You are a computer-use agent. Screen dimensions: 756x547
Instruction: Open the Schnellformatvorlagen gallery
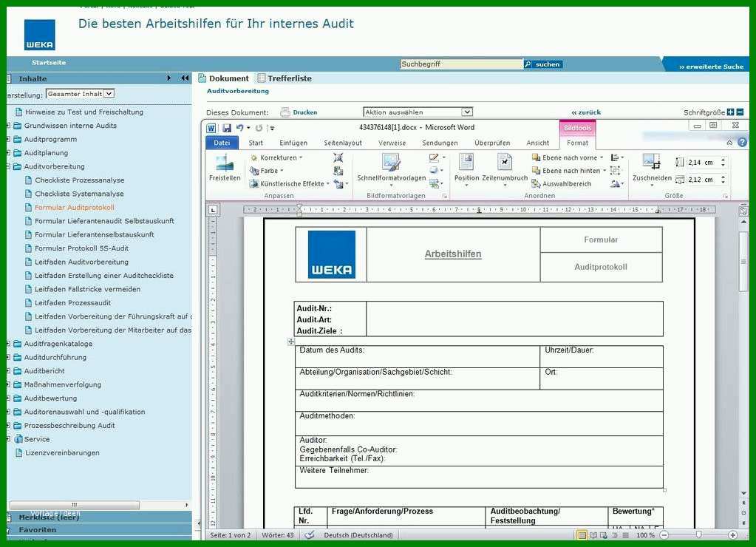[x=391, y=170]
